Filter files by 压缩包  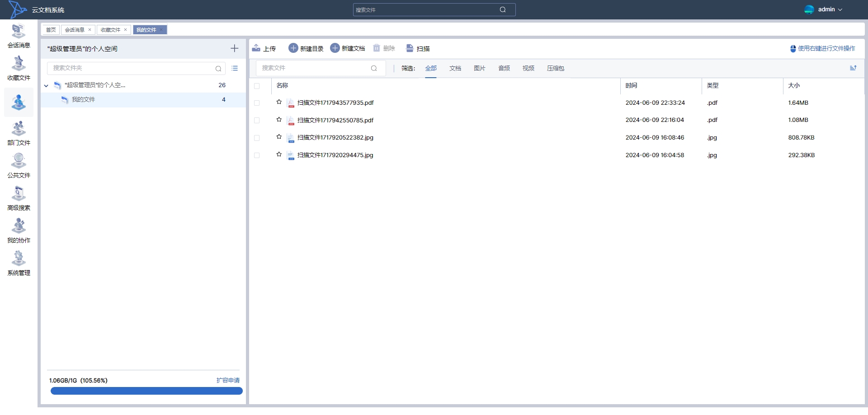tap(556, 68)
